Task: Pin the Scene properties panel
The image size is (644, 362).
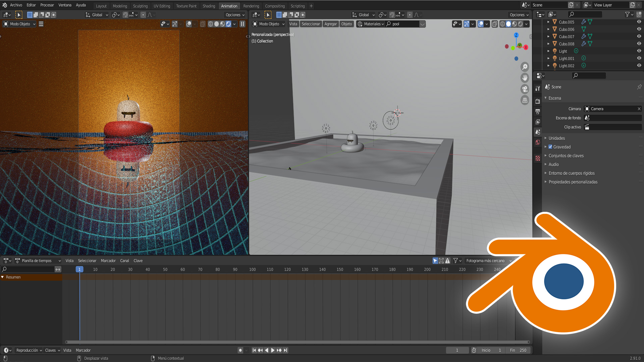Action: (x=639, y=87)
